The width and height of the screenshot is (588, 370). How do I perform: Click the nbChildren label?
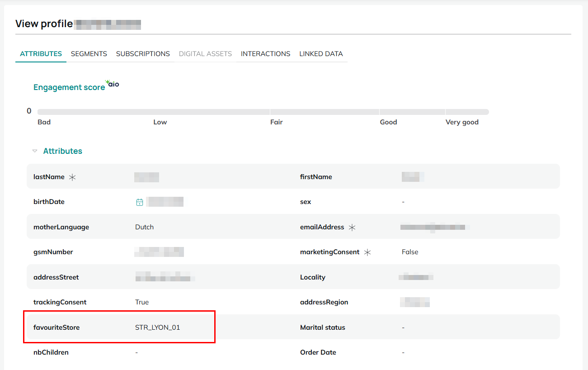(51, 352)
